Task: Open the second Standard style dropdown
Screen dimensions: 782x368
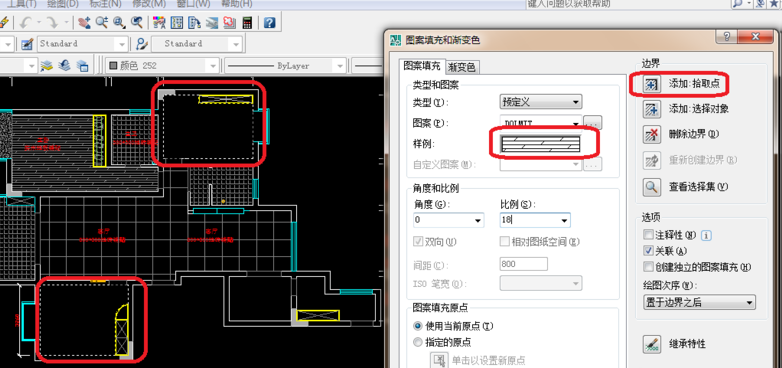Action: point(197,44)
